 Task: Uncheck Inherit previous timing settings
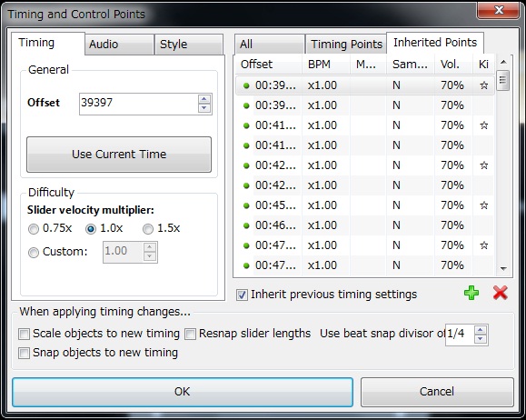242,295
